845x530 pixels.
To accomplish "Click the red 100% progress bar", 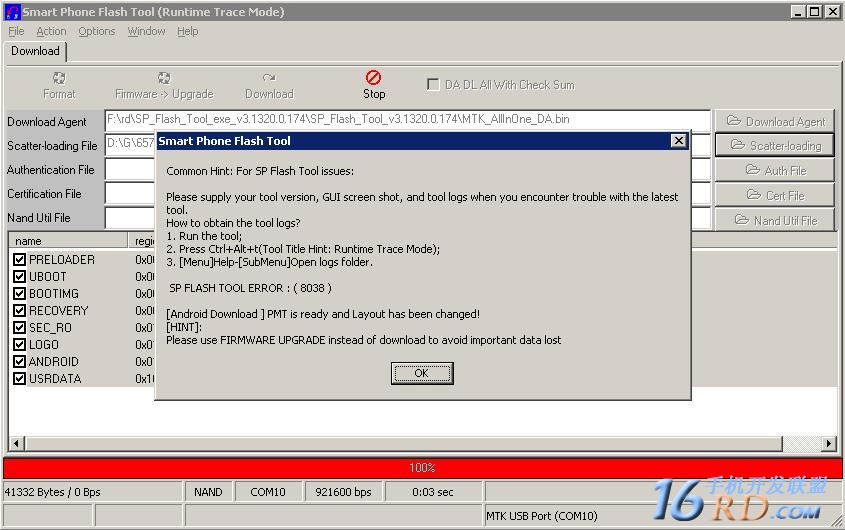I will [x=422, y=468].
